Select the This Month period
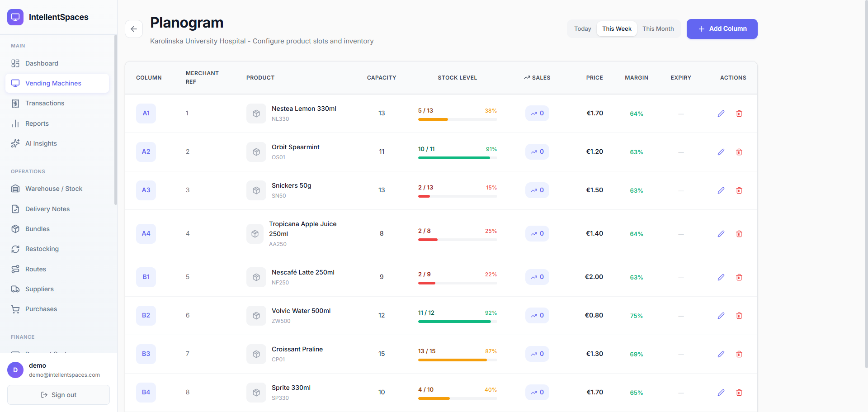Screen dimensions: 868x412 [x=658, y=29]
